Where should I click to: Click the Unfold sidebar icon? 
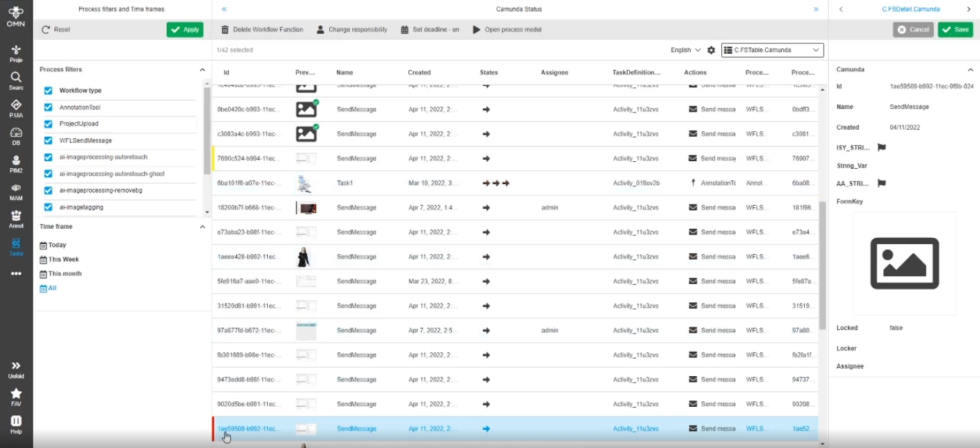[x=15, y=369]
